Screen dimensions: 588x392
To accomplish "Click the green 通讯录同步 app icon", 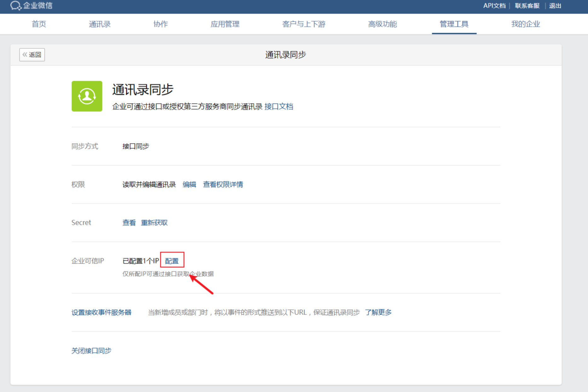I will pos(87,96).
